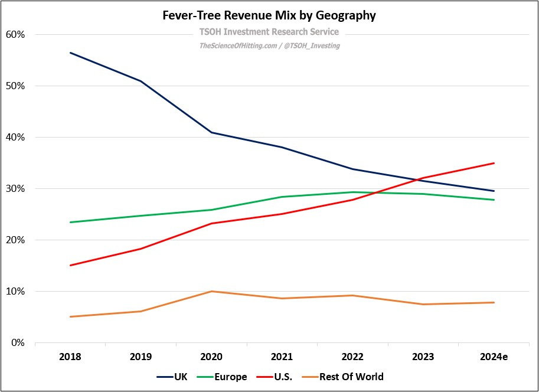The width and height of the screenshot is (539, 392).
Task: Click the 30% y-axis label
Action: pos(15,189)
